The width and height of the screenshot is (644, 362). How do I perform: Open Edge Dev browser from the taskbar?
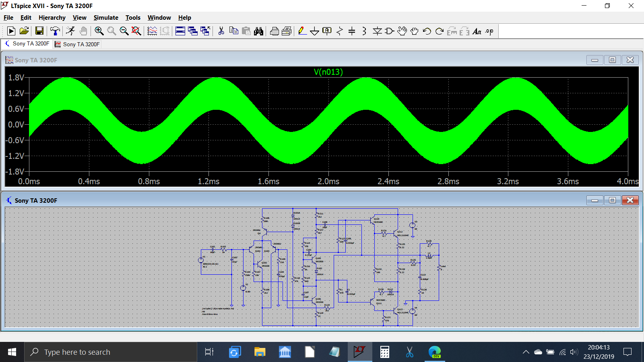(x=435, y=352)
